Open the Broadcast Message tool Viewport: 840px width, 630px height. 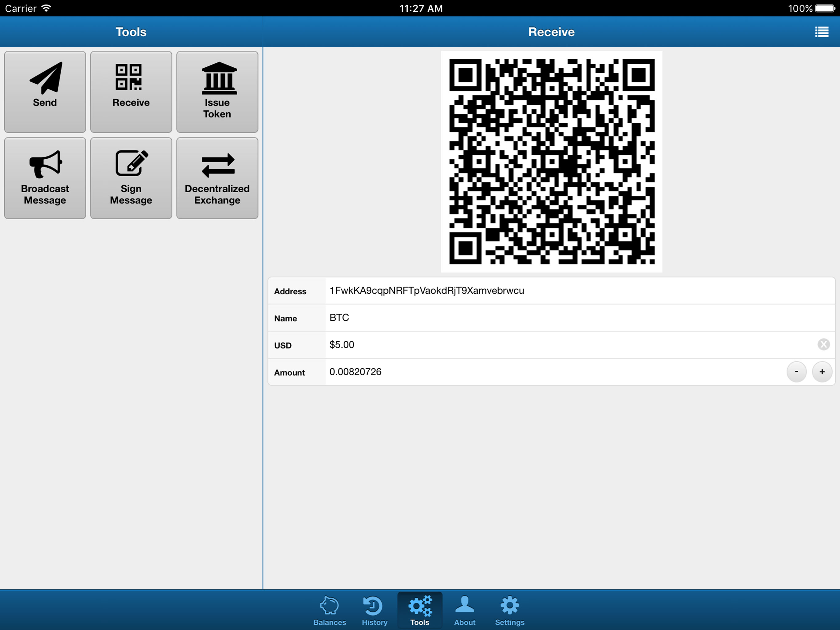pyautogui.click(x=45, y=178)
